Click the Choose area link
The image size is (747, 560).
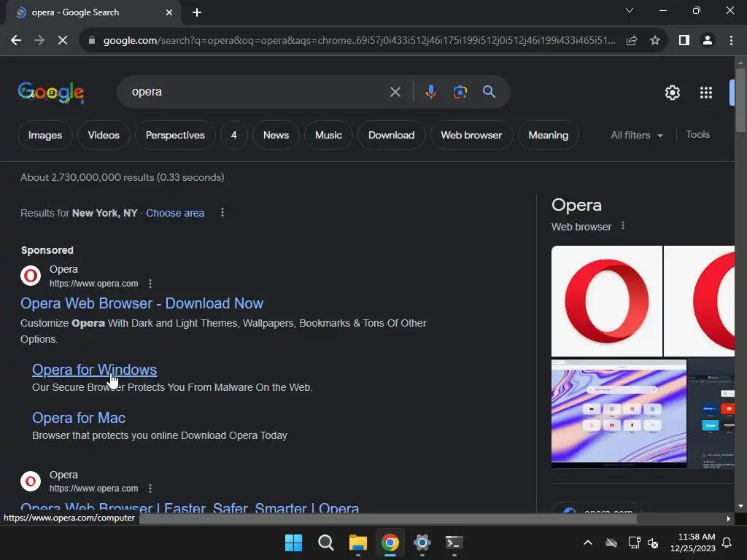tap(175, 213)
